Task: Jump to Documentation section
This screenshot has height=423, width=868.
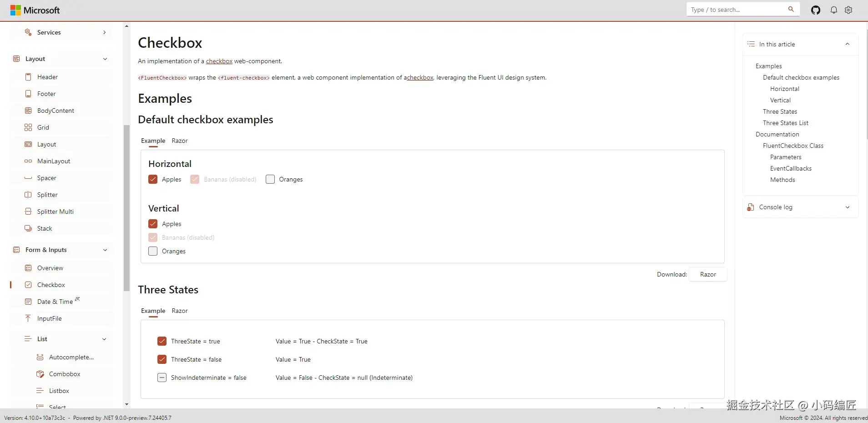Action: pyautogui.click(x=777, y=134)
